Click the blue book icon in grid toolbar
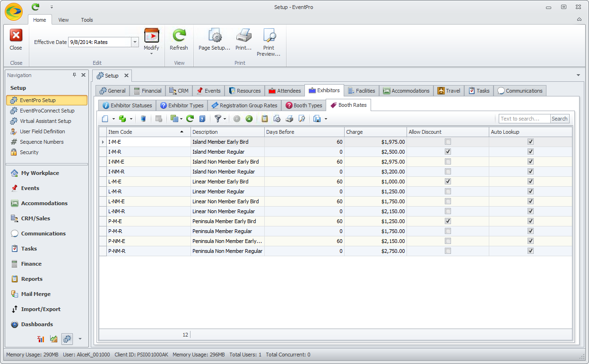This screenshot has height=364, width=589. click(202, 119)
